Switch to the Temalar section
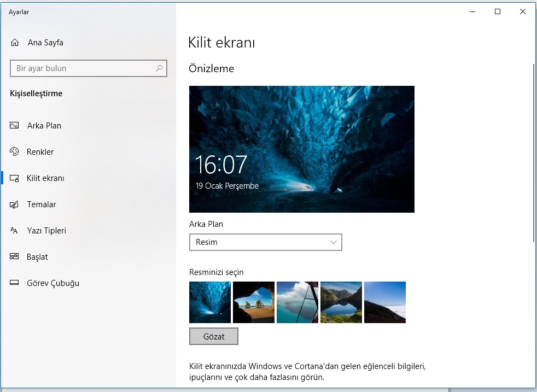The width and height of the screenshot is (537, 392). click(42, 204)
